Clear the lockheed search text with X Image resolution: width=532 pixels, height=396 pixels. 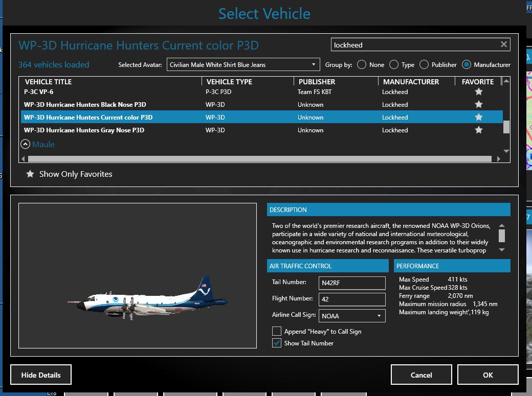(503, 44)
